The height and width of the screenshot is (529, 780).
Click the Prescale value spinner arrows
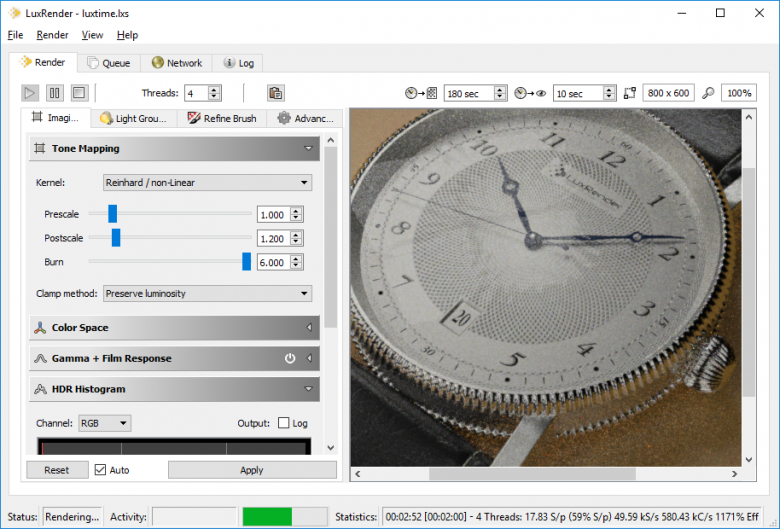pyautogui.click(x=296, y=214)
